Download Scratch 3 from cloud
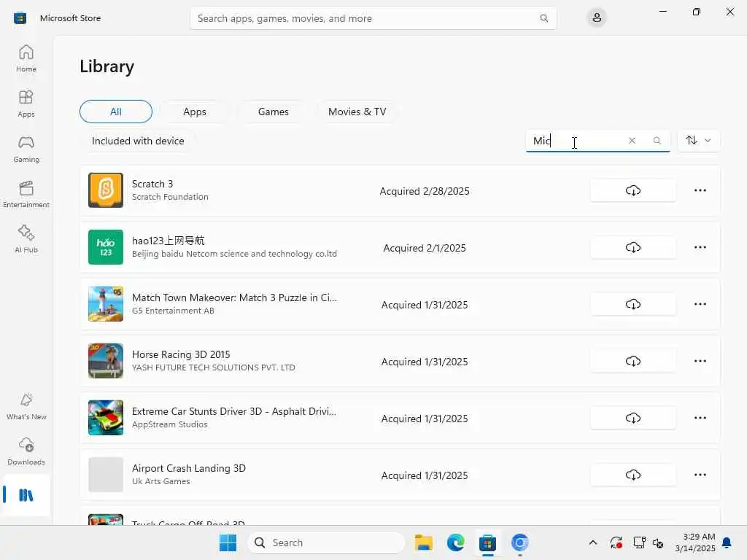Image resolution: width=747 pixels, height=560 pixels. point(632,190)
